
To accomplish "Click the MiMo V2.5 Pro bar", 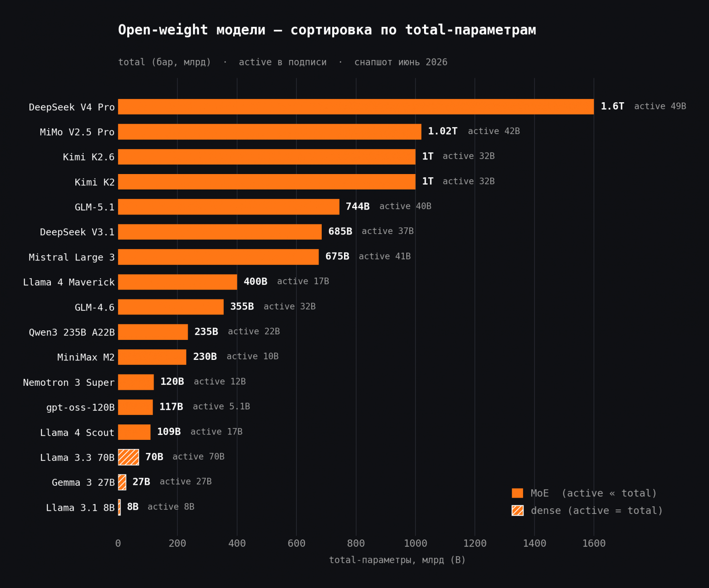I will point(270,132).
